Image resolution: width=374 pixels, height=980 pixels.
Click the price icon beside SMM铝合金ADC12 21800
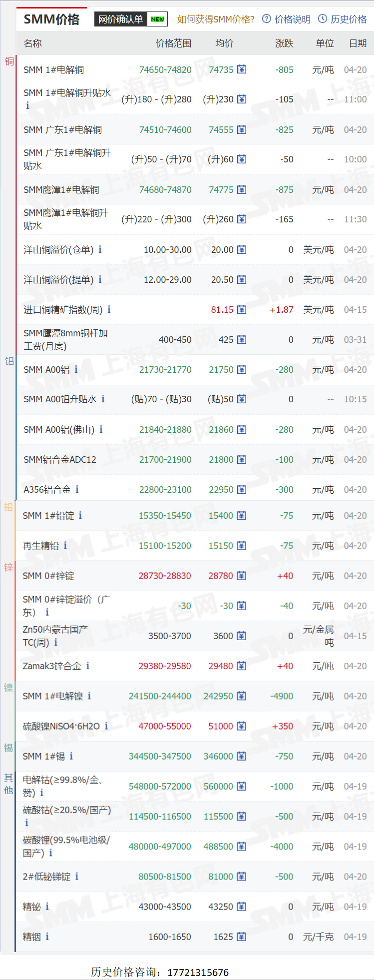point(242,459)
